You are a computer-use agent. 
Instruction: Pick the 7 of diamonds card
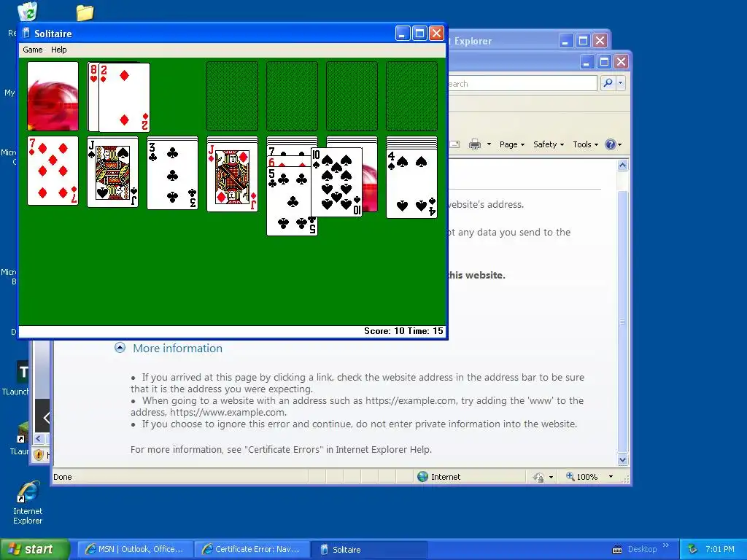click(53, 171)
